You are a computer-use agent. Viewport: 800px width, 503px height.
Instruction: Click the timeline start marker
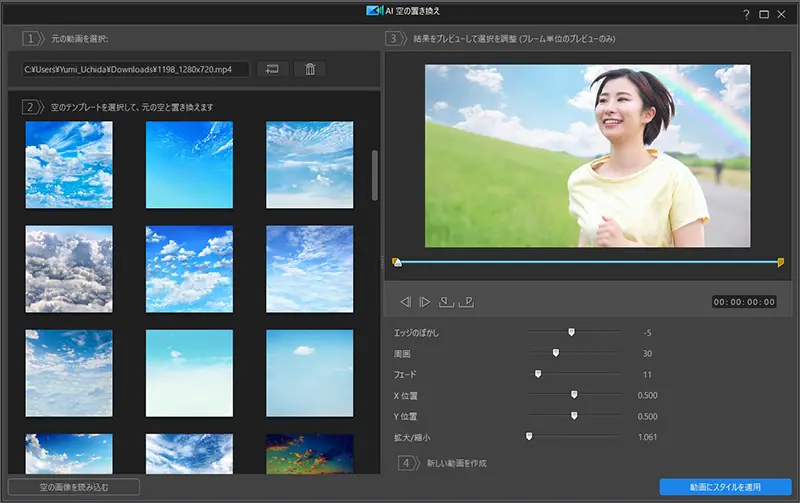pos(397,262)
